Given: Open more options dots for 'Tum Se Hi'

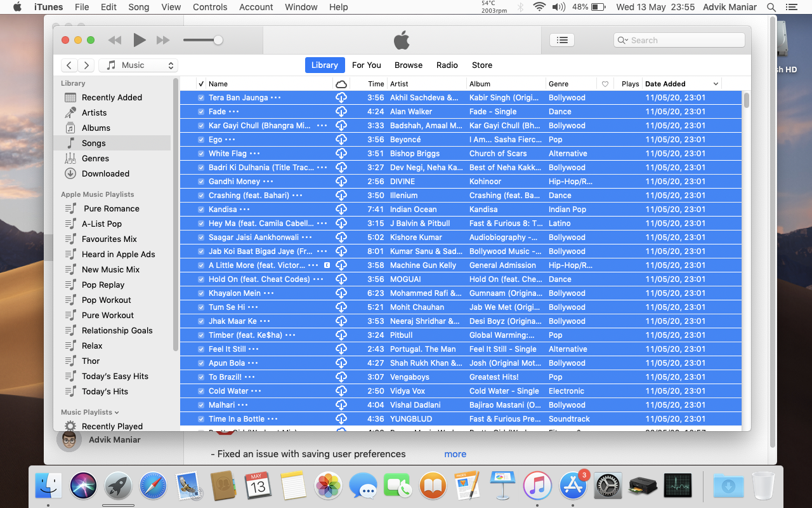Looking at the screenshot, I should [253, 307].
